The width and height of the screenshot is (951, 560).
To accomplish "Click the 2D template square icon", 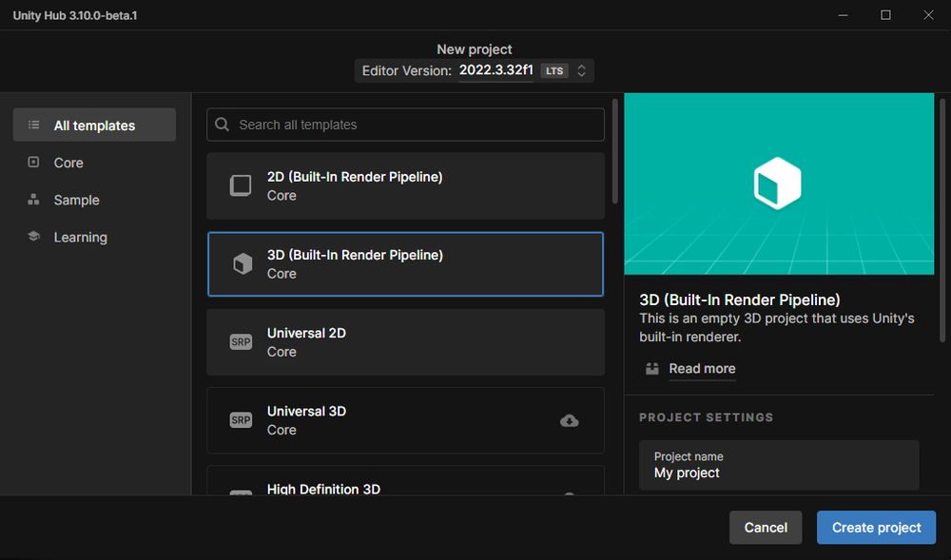I will coord(241,185).
